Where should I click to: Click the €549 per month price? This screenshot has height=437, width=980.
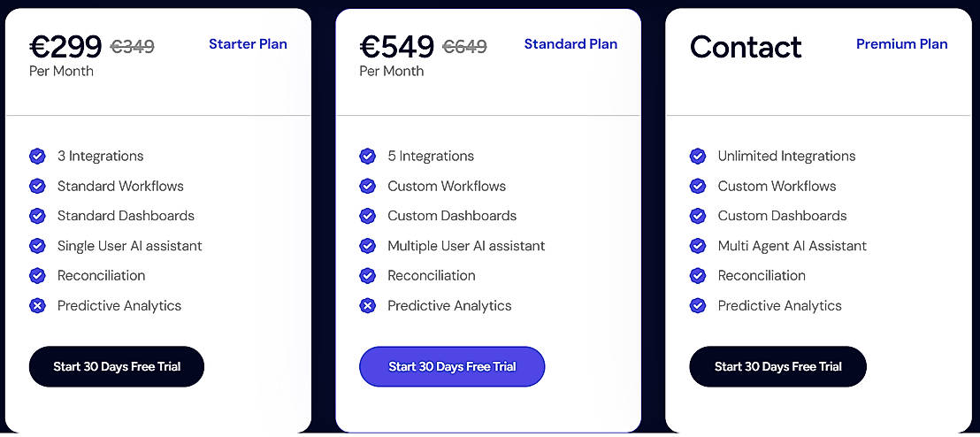click(396, 46)
